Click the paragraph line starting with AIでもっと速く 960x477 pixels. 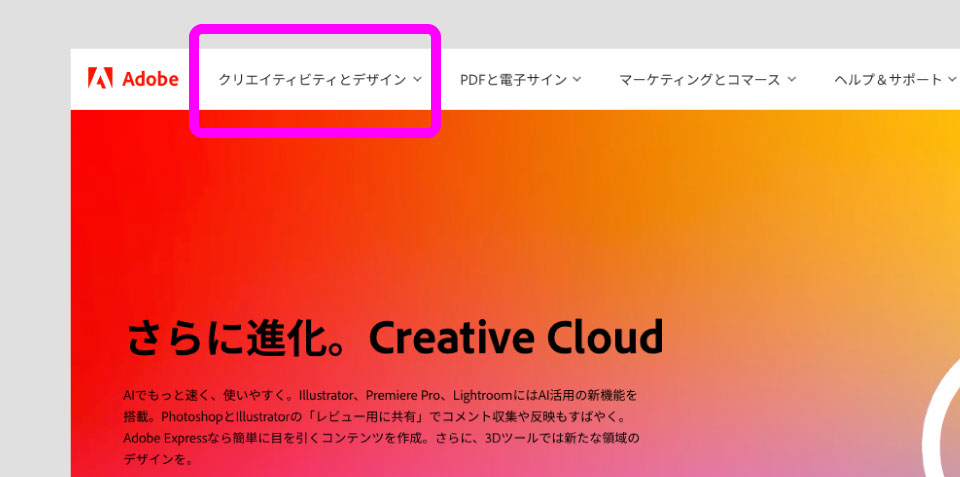380,395
